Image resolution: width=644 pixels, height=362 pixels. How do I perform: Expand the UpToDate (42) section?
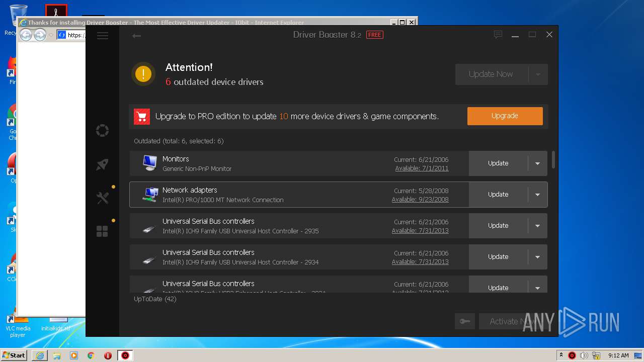point(155,299)
